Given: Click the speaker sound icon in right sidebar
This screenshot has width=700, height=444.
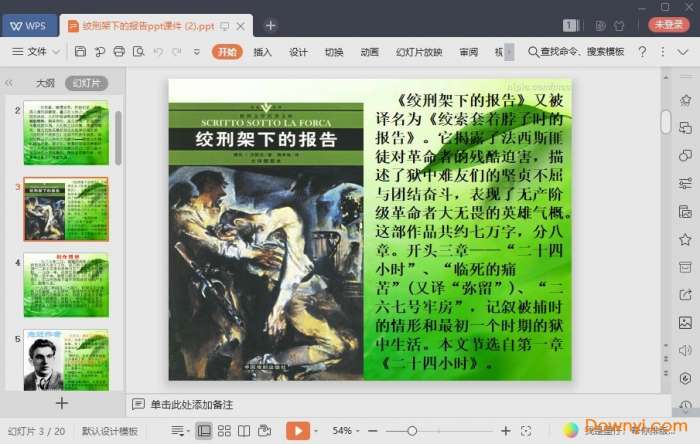Looking at the screenshot, I should coord(685,350).
